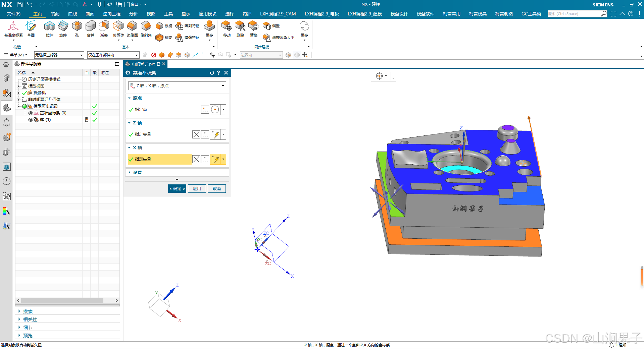644x349 pixels.
Task: Click the search command input field
Action: click(x=574, y=14)
